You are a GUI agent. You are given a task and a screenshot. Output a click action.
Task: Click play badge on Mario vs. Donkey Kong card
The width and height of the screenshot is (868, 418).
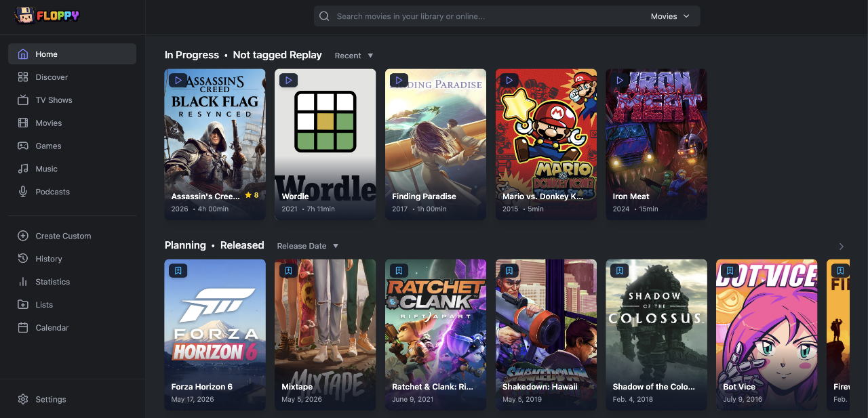click(509, 81)
